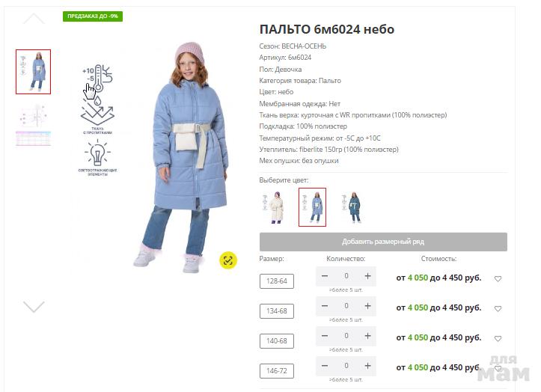Click the Добавить размерный ряд button
The width and height of the screenshot is (541, 392).
coord(383,242)
